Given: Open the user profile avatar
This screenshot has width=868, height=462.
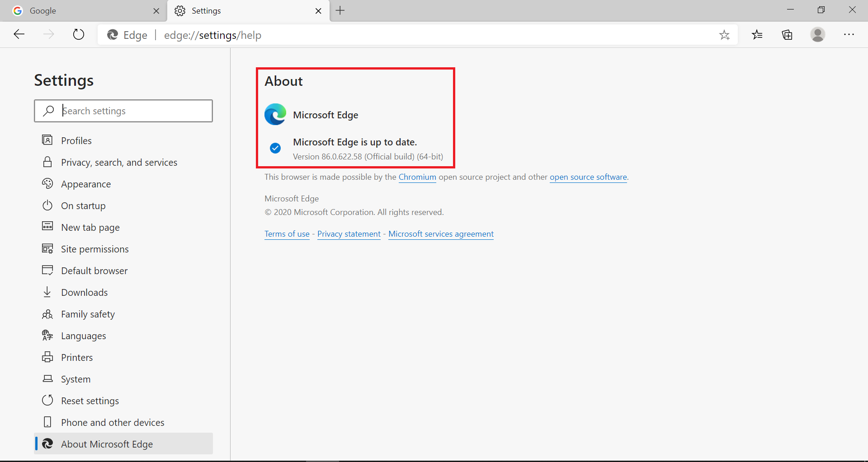Looking at the screenshot, I should pyautogui.click(x=818, y=35).
